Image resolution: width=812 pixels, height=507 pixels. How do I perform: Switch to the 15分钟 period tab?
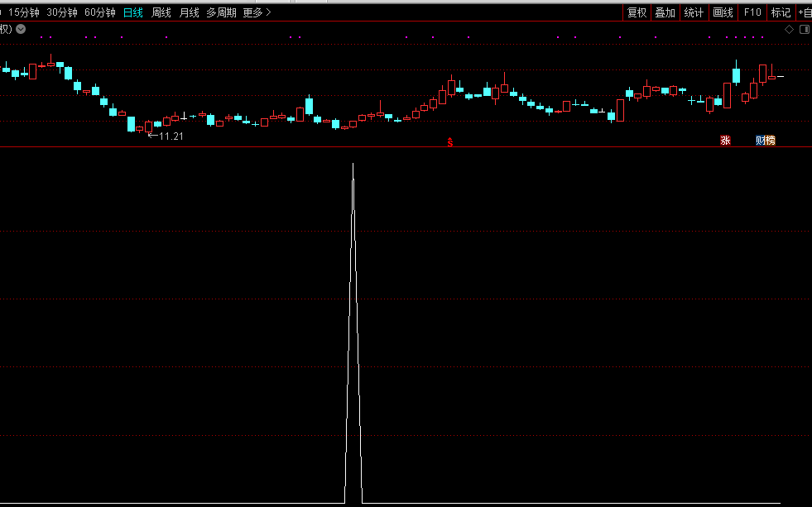click(25, 12)
